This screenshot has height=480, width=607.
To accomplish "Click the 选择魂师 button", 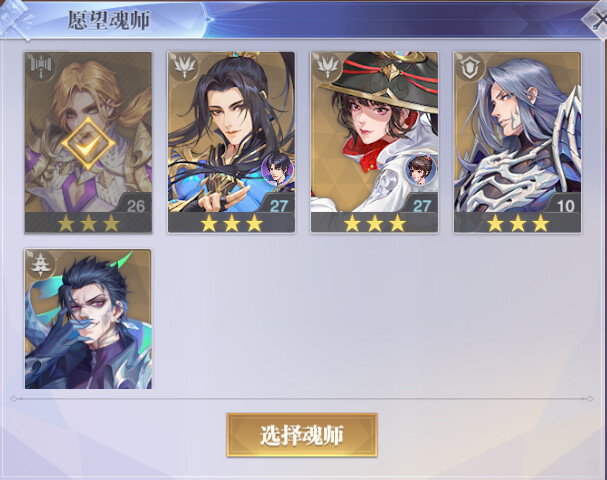I will click(302, 435).
